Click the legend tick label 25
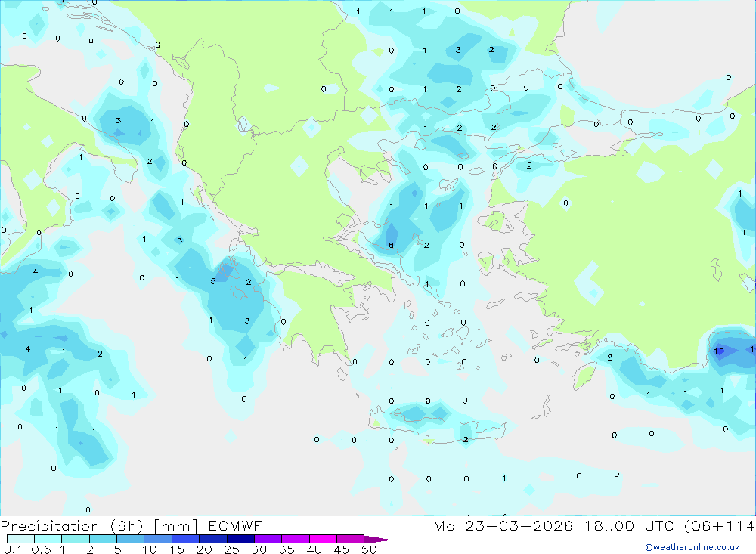 tap(232, 549)
